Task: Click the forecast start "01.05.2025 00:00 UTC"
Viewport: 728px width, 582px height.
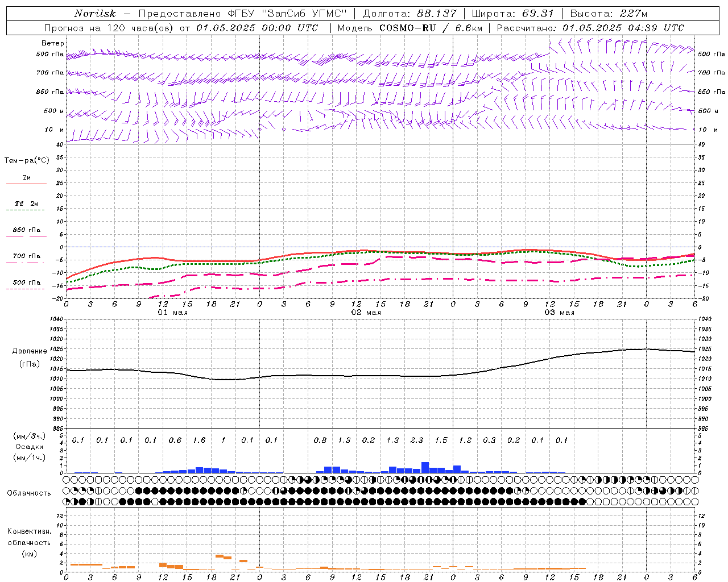Action: [x=258, y=28]
